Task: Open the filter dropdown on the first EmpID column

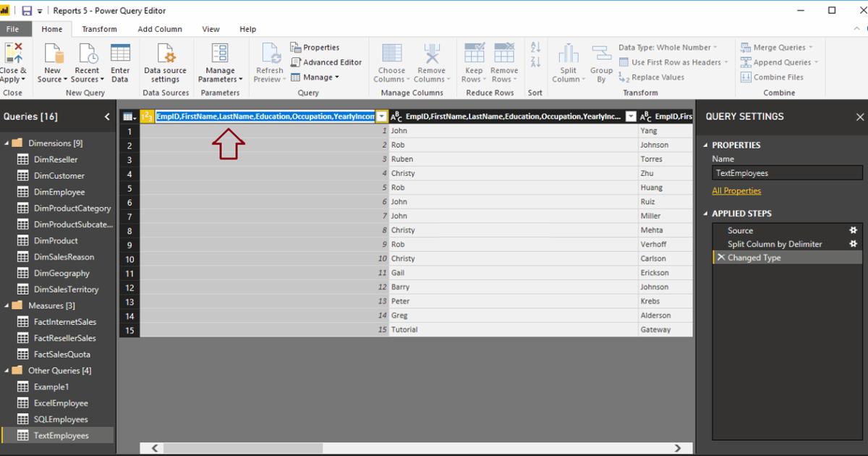Action: point(381,117)
